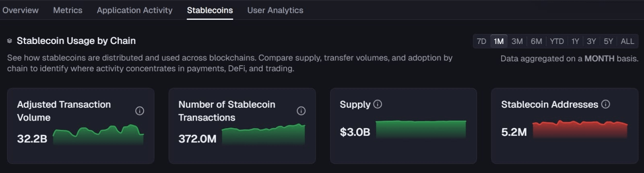Click the Supply green sparkline chart
This screenshot has height=173, width=644.
421,129
